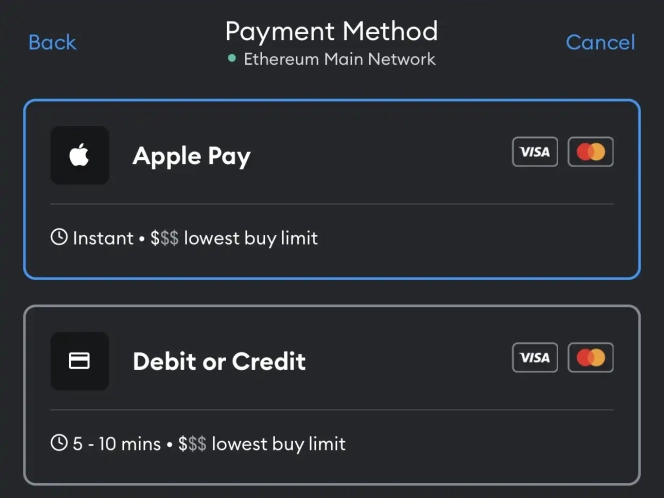Click the Apple logo icon
The width and height of the screenshot is (664, 498).
[x=80, y=156]
